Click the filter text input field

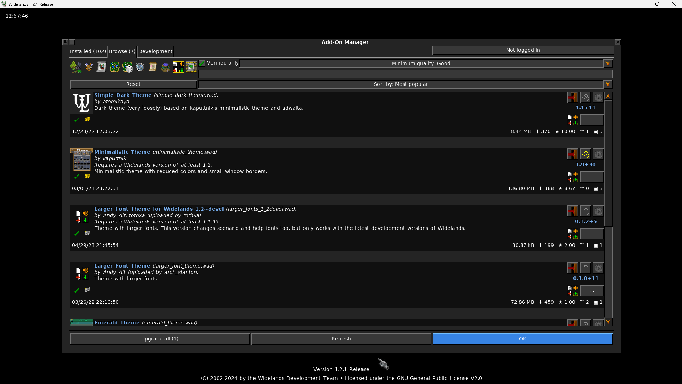(405, 74)
